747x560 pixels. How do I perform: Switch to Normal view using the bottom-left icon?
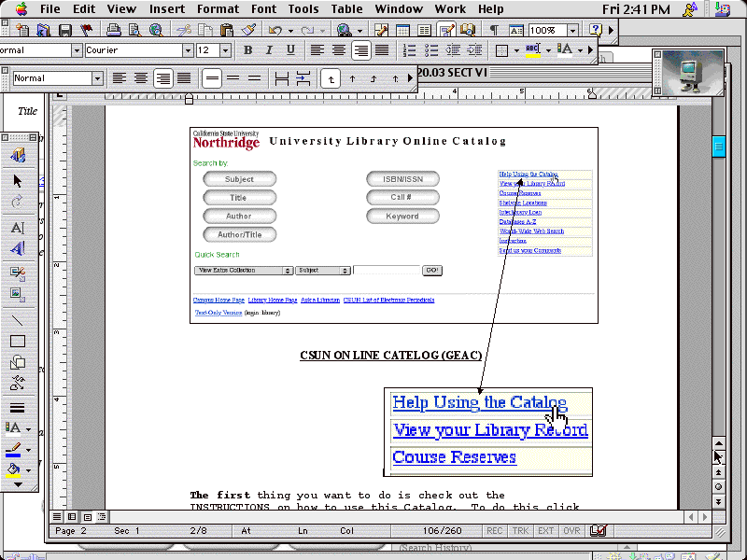coord(57,517)
